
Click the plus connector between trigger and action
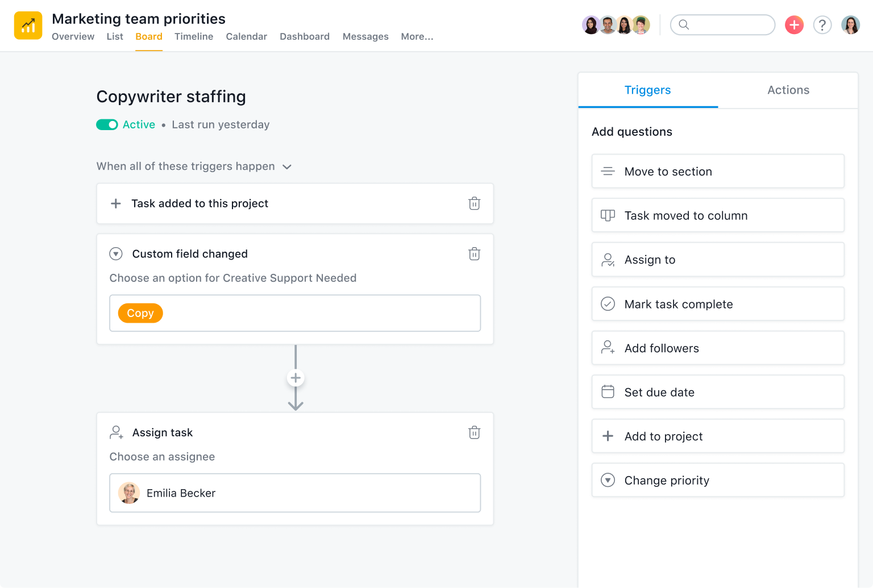(x=296, y=378)
